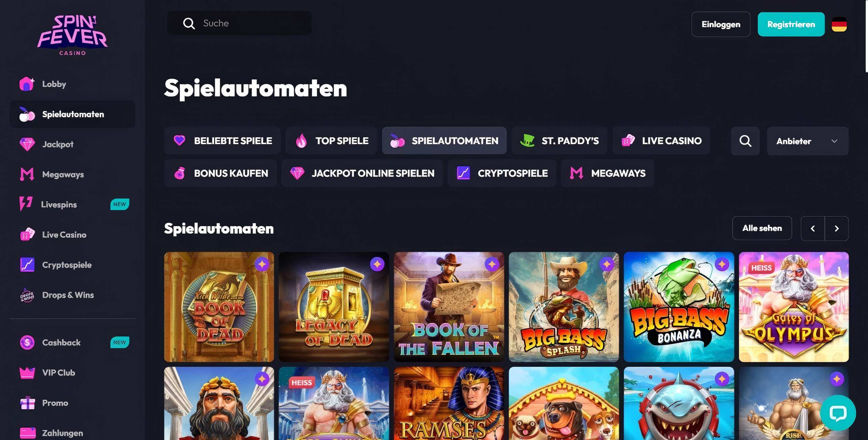Click the Alle sehen button
Screen dimensions: 868x440
point(762,228)
